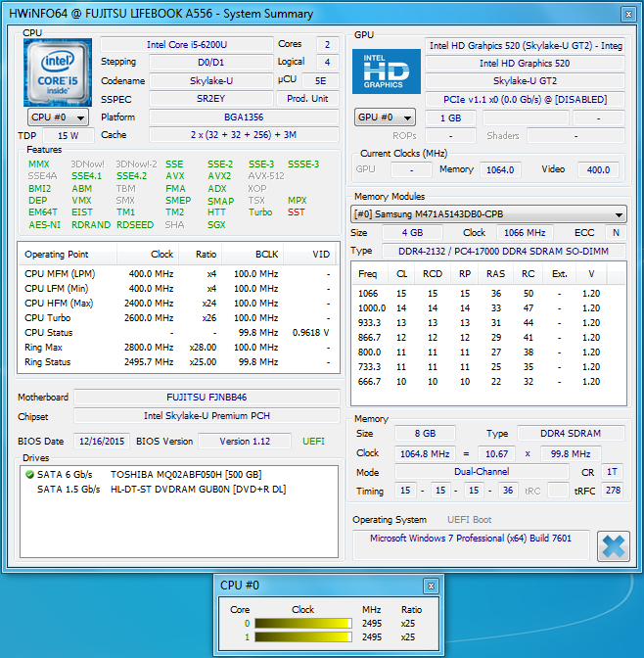Click the BCLK column header
The image size is (644, 658).
click(253, 255)
